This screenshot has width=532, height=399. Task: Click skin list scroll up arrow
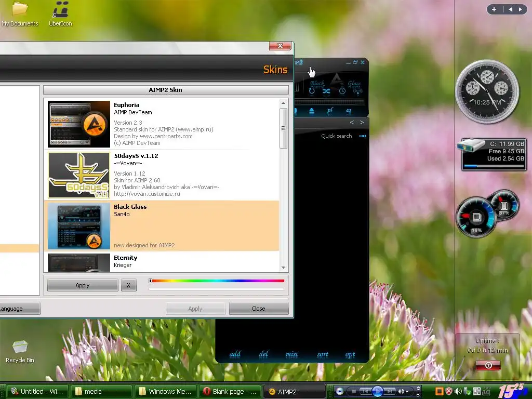click(x=283, y=103)
